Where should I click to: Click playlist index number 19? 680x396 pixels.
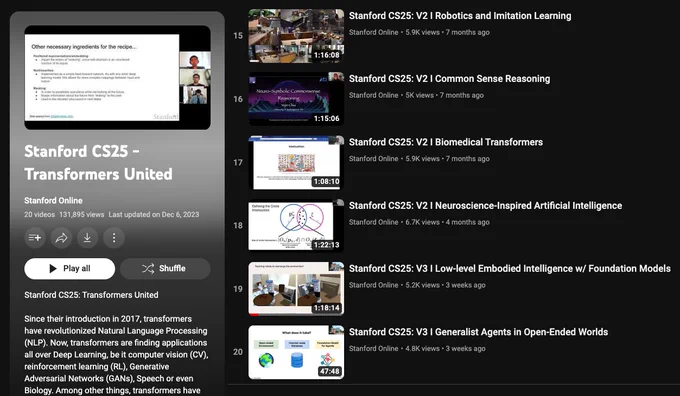pyautogui.click(x=238, y=289)
